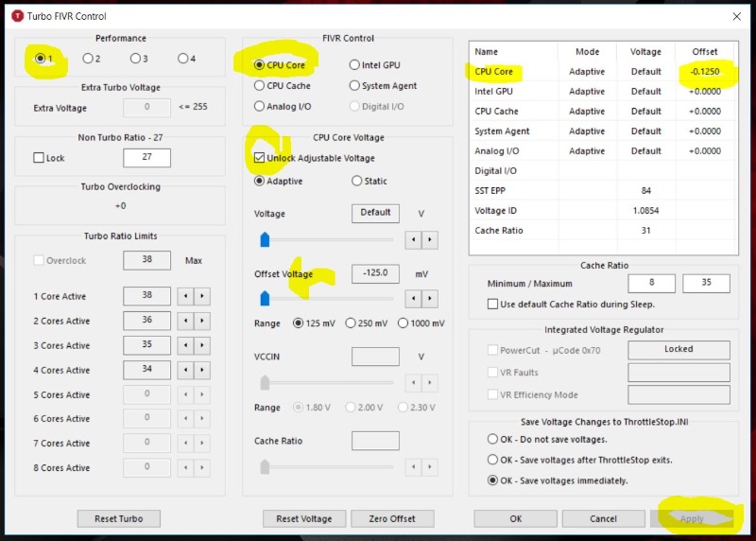
Task: Select System Agent radio button
Action: [383, 85]
